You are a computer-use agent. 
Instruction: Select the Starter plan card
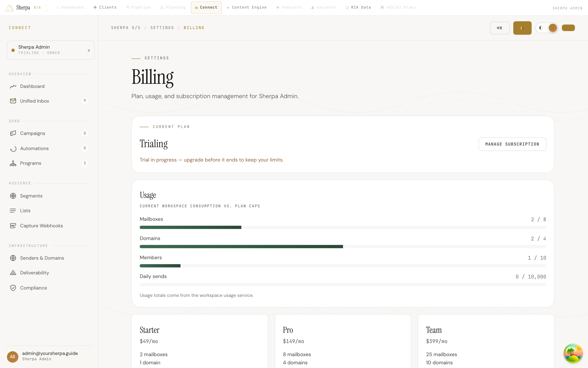pyautogui.click(x=200, y=341)
